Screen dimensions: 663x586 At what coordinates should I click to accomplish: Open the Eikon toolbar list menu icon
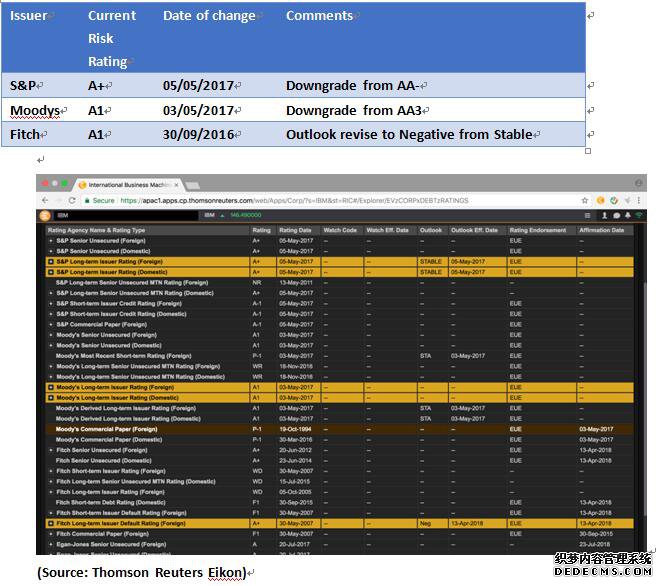point(587,216)
